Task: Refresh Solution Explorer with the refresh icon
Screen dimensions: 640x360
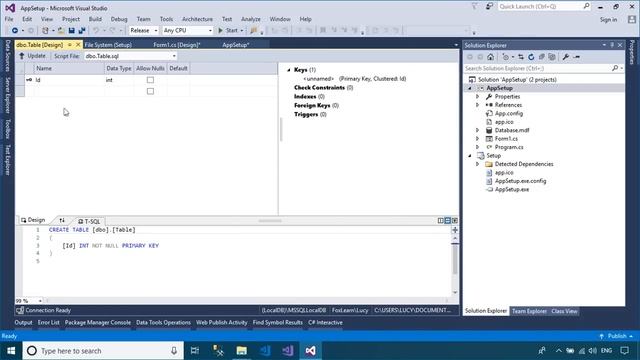Action: pos(531,57)
